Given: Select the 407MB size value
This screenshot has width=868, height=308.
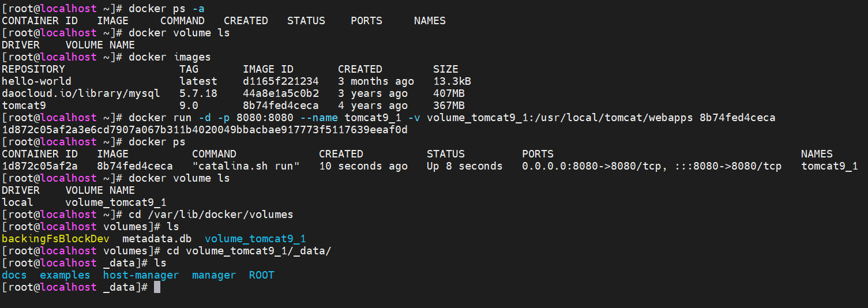Looking at the screenshot, I should pyautogui.click(x=448, y=93).
